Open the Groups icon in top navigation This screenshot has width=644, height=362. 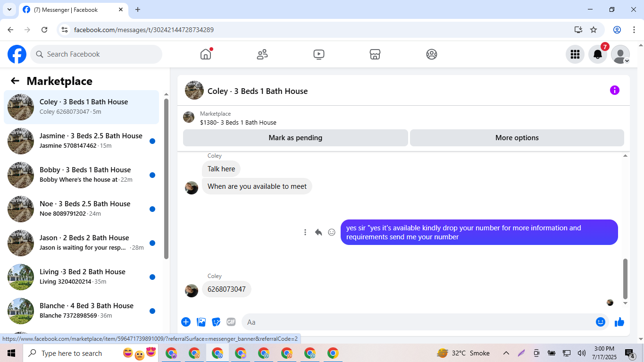click(x=432, y=54)
